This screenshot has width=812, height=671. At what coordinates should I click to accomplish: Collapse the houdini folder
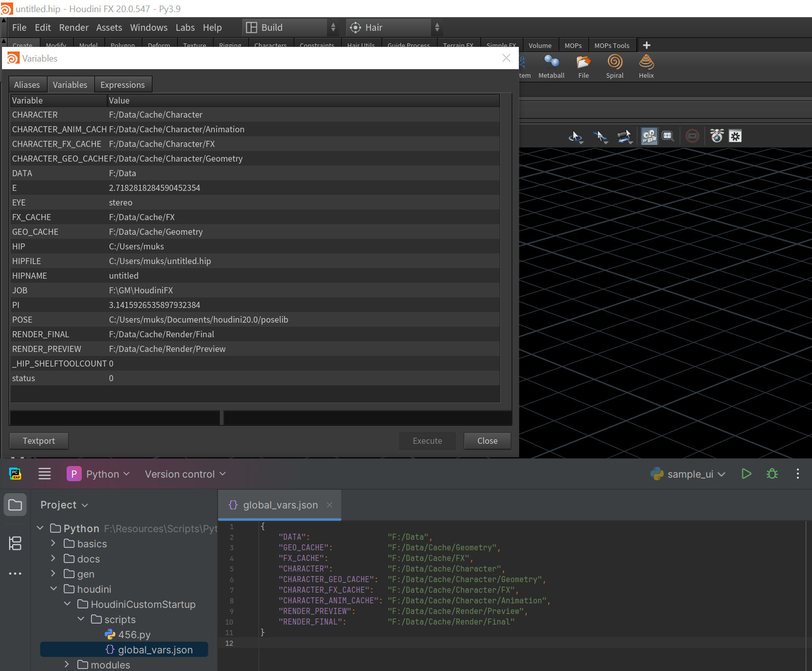coord(53,589)
